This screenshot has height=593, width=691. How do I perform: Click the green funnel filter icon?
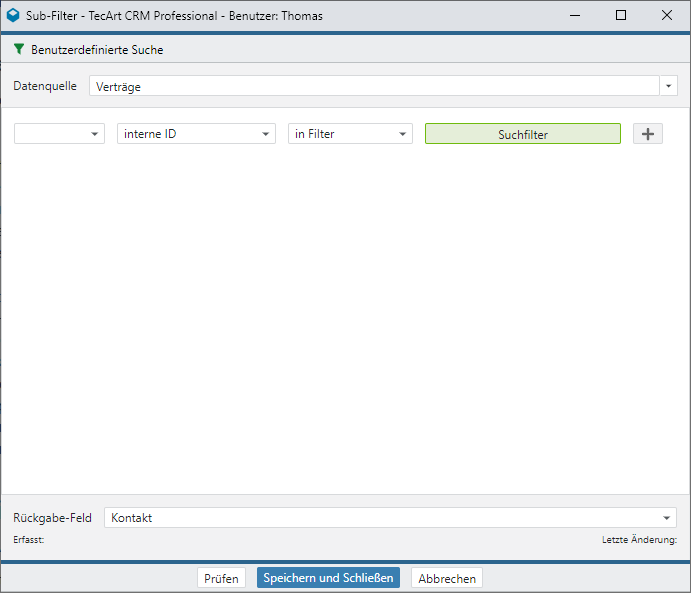point(19,49)
